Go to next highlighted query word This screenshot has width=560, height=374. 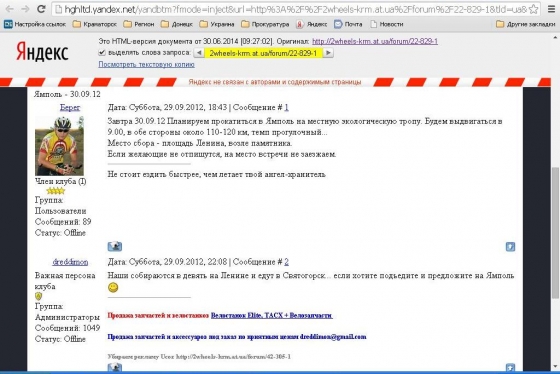coord(328,53)
